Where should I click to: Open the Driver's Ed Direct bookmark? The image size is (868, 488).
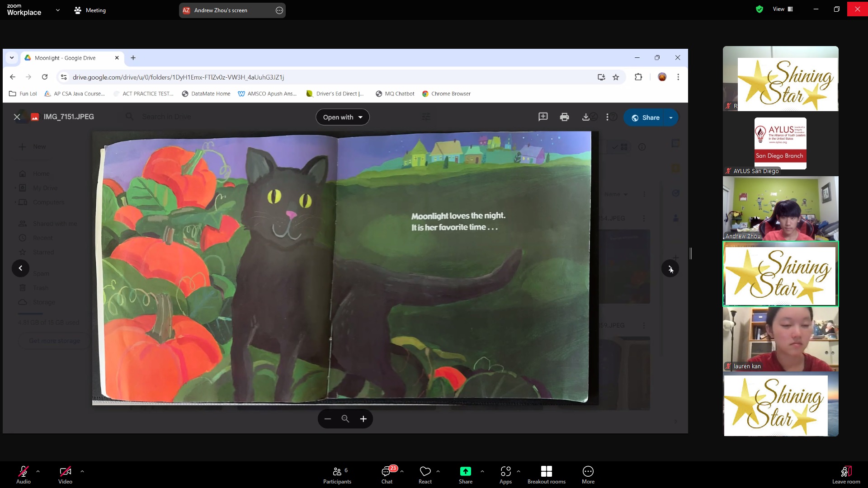point(335,94)
